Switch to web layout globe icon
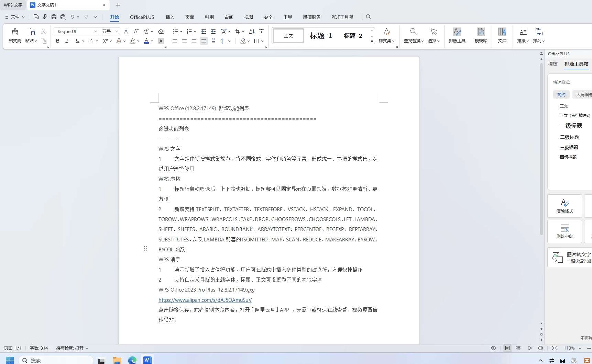The width and height of the screenshot is (592, 364). pos(540,348)
